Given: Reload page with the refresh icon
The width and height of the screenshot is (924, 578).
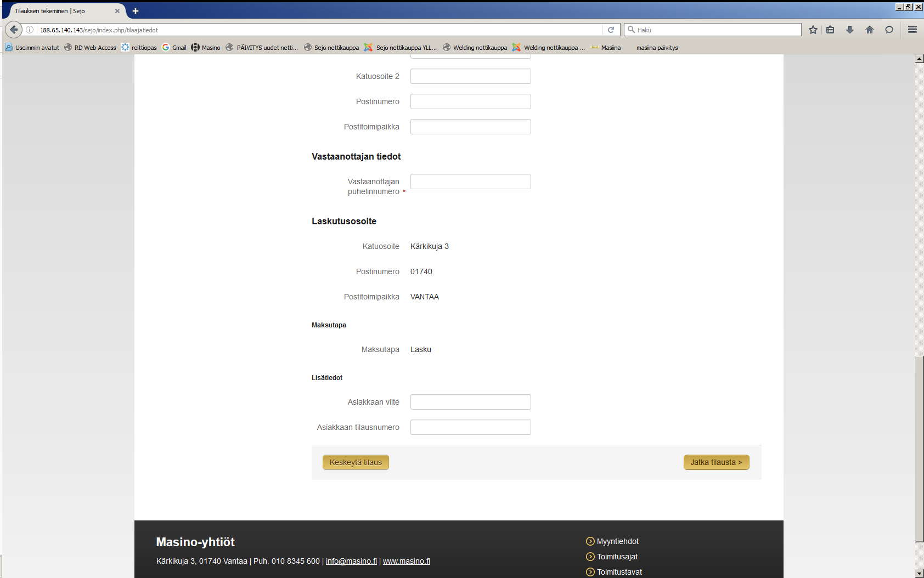Looking at the screenshot, I should pos(611,30).
